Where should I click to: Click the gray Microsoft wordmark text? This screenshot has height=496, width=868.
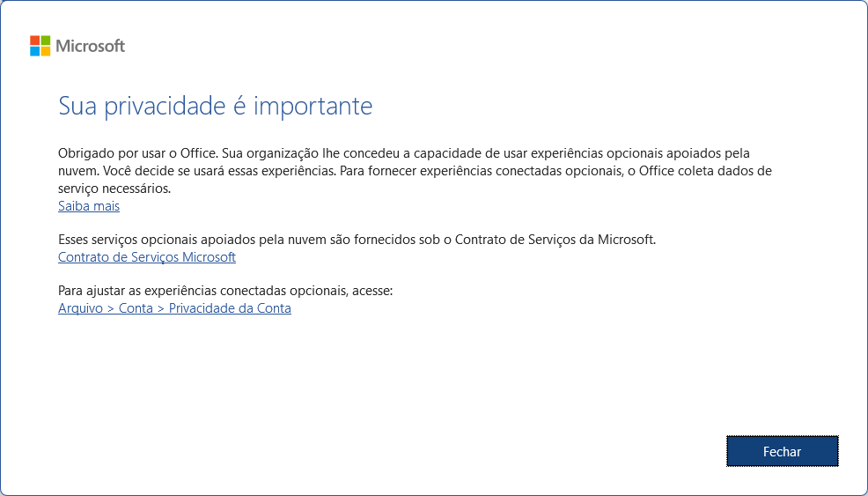91,46
